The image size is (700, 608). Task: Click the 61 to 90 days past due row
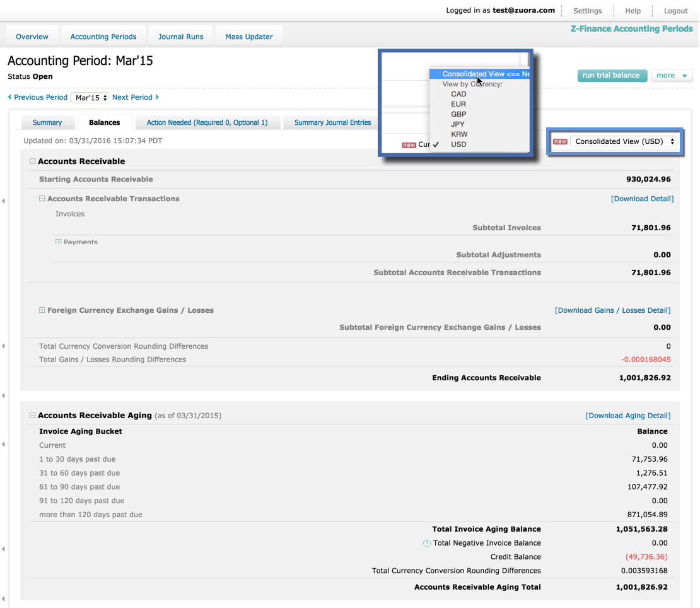click(x=350, y=487)
